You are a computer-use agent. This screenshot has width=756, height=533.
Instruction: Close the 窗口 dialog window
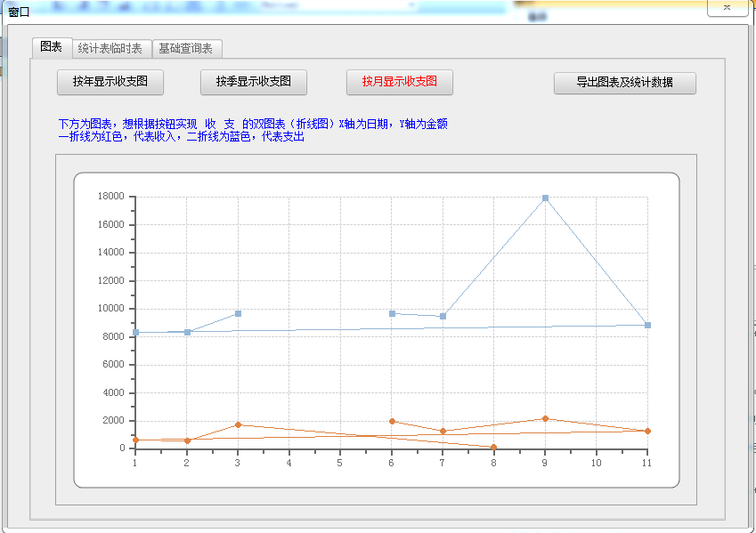point(727,7)
